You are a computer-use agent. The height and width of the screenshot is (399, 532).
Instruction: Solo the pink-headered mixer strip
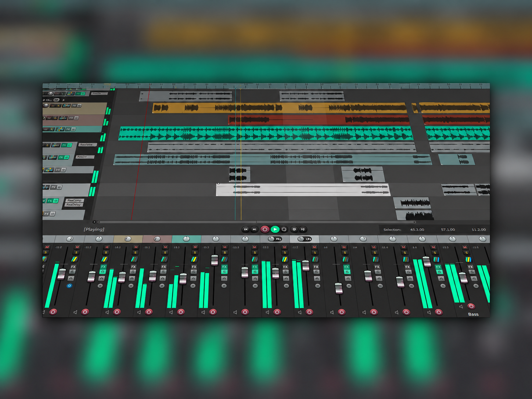[165, 253]
